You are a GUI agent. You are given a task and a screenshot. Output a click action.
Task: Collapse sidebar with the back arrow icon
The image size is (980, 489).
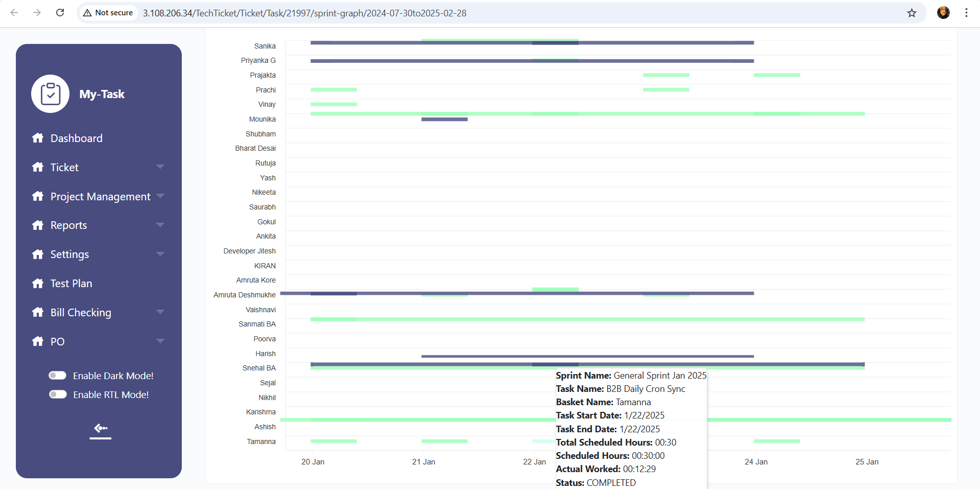pyautogui.click(x=101, y=429)
